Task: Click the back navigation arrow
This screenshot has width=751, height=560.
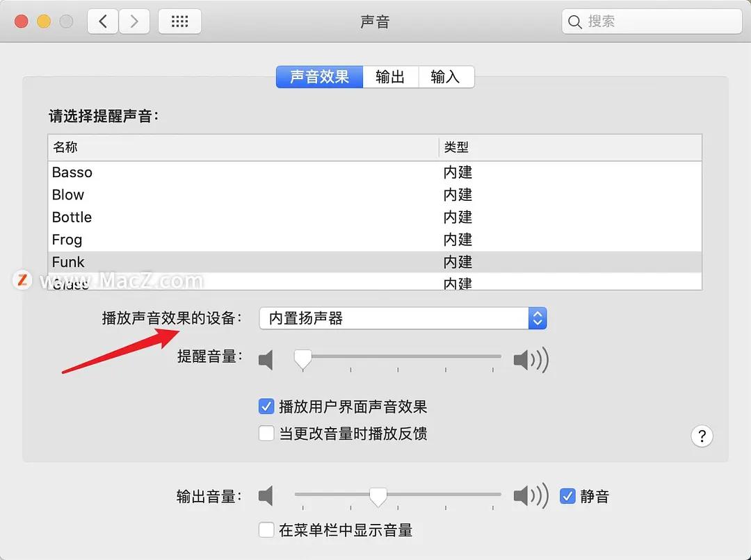Action: click(102, 21)
